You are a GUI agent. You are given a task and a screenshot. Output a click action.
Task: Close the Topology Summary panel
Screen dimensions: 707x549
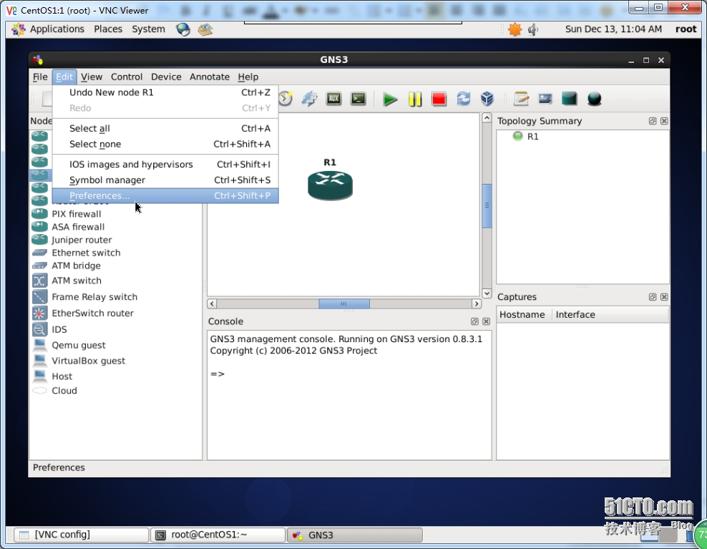[664, 121]
